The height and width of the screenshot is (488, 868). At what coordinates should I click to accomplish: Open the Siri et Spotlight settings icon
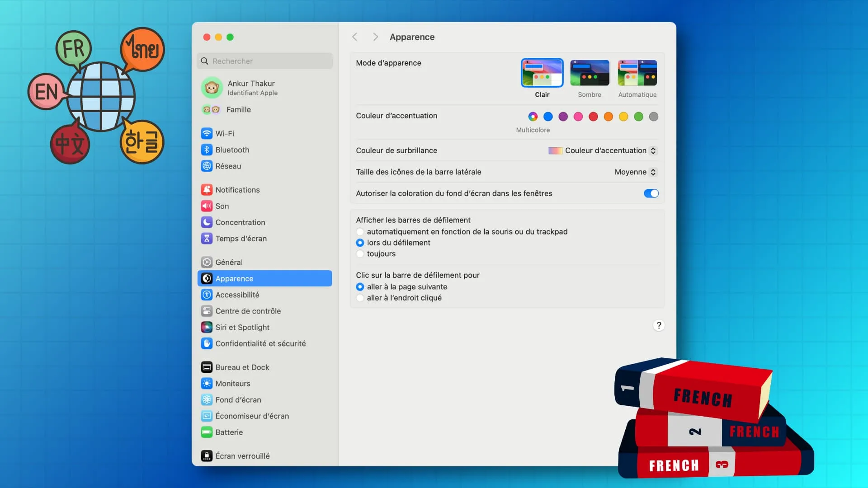207,327
